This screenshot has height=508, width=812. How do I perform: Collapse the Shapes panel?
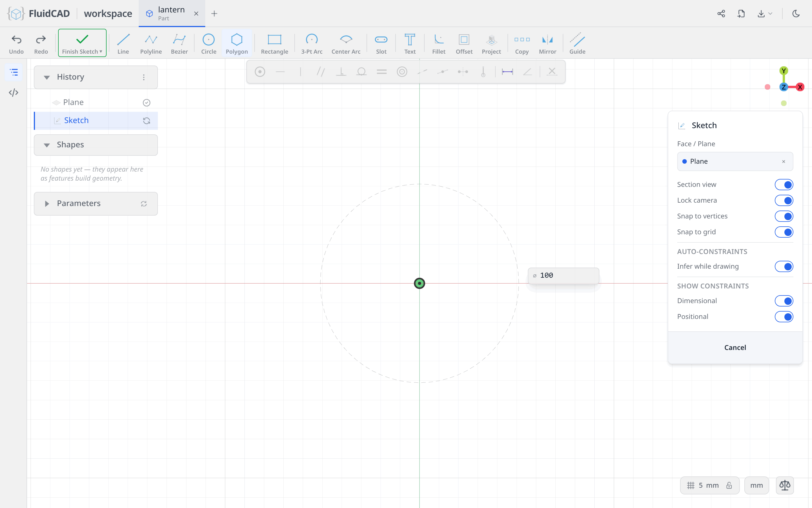[47, 145]
